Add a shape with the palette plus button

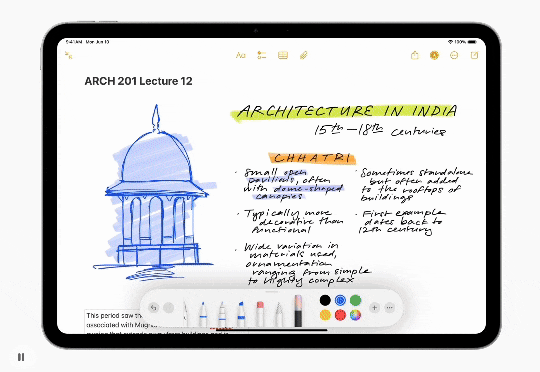pos(374,308)
